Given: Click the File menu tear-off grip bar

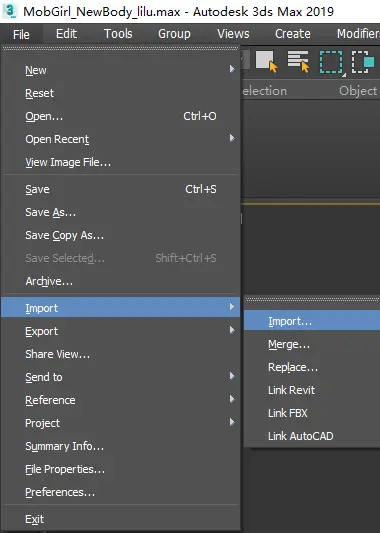Looking at the screenshot, I should click(121, 49).
